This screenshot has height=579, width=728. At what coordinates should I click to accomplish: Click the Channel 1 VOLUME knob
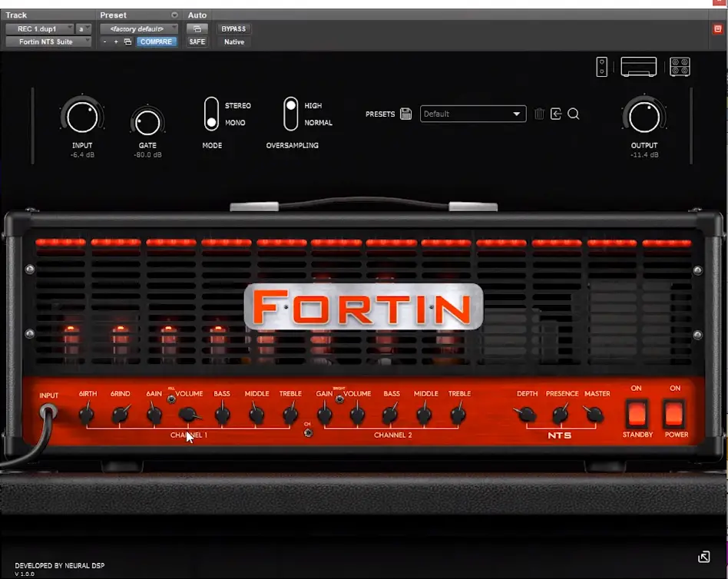188,414
